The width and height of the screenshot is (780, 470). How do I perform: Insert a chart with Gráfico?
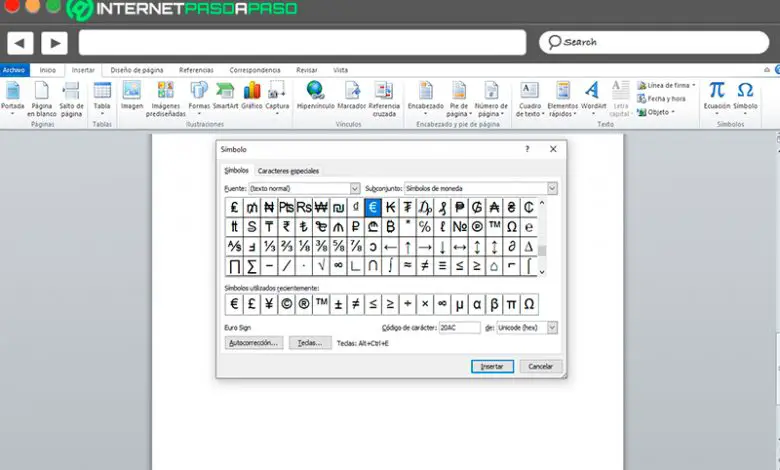[252, 95]
